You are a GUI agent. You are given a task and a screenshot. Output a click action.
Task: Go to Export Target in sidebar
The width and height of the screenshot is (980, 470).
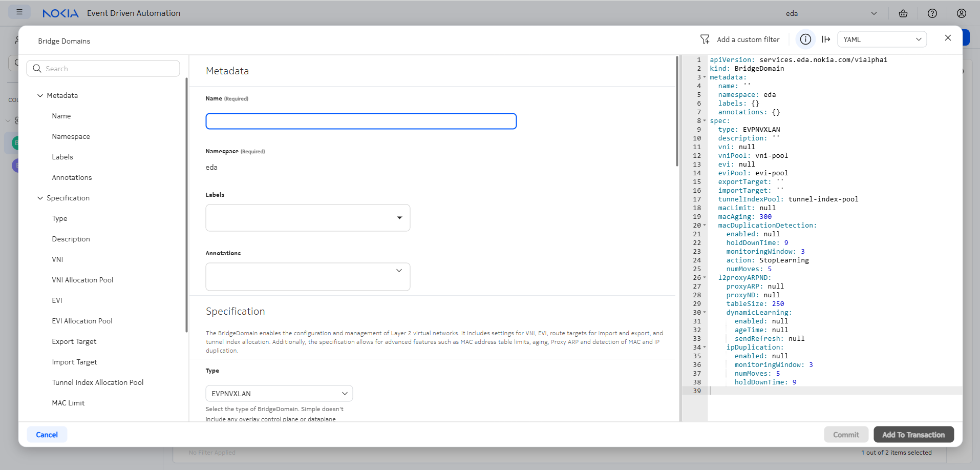pyautogui.click(x=74, y=341)
